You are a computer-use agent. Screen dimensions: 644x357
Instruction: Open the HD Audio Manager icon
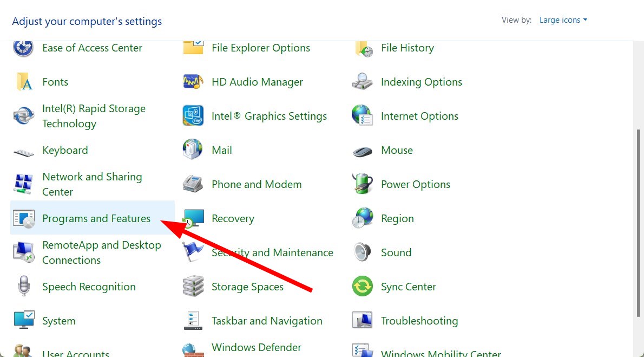pos(193,82)
